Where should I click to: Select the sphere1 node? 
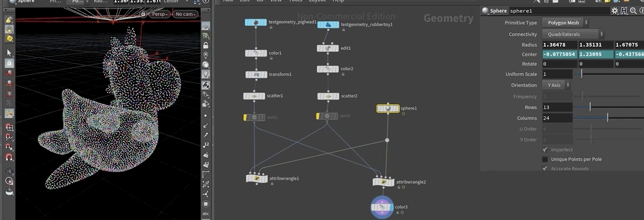tap(388, 108)
